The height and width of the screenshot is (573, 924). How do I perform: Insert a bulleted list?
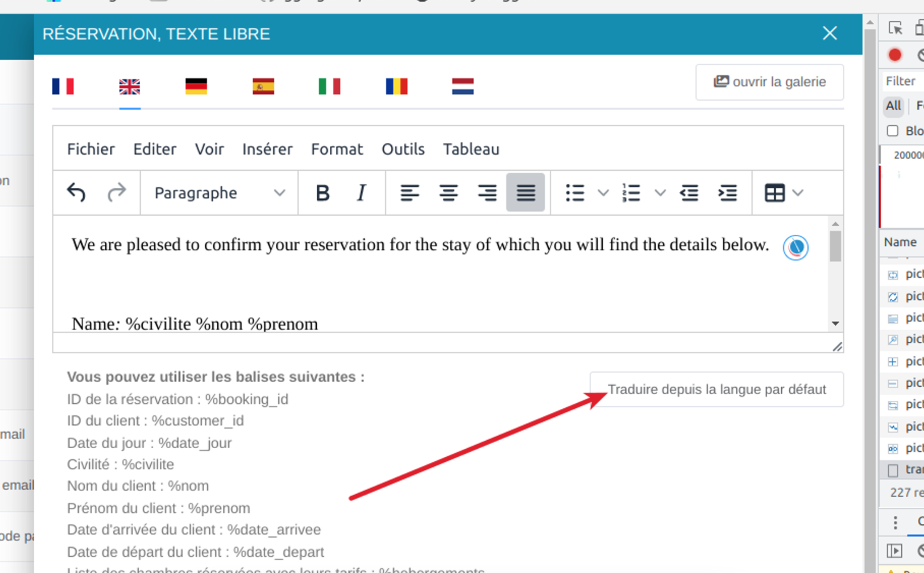tap(575, 193)
